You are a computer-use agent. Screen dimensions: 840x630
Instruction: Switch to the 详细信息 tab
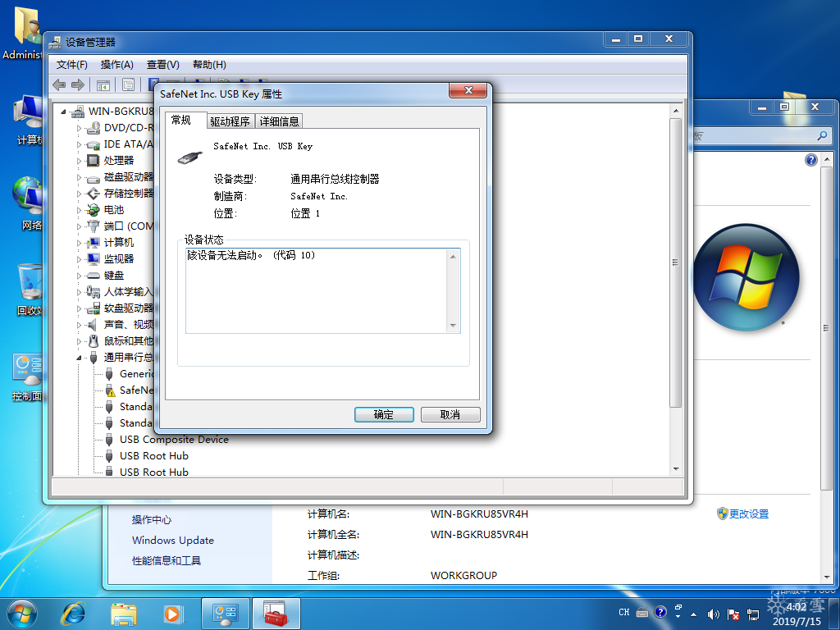point(279,121)
